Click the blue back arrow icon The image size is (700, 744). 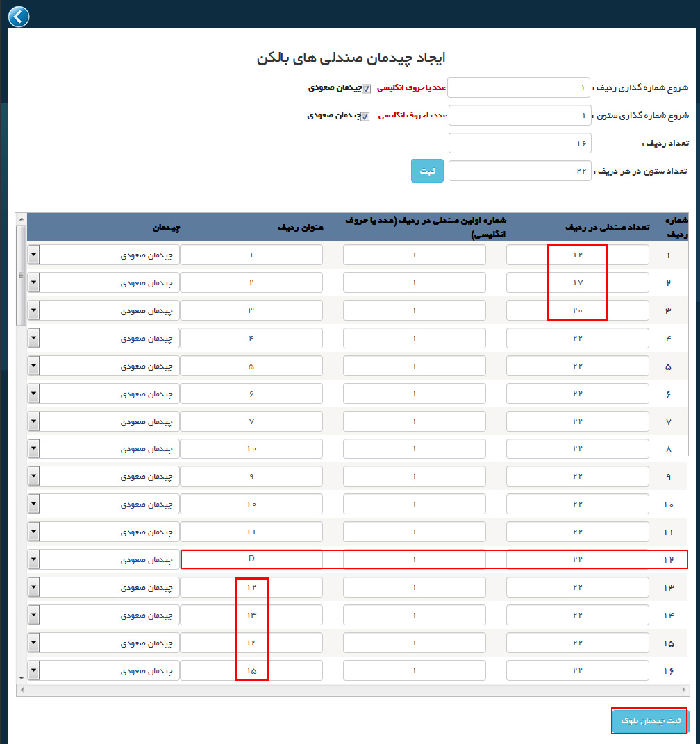pyautogui.click(x=19, y=17)
